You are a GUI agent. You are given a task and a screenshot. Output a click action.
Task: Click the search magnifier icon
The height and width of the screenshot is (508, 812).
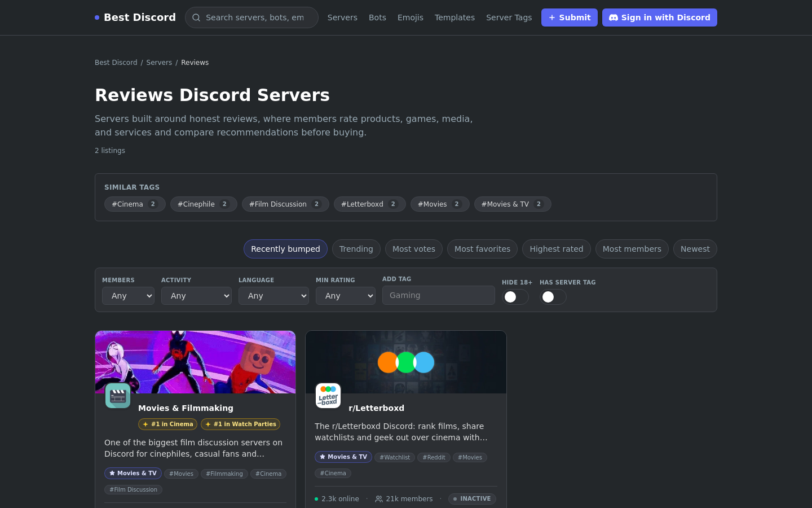pyautogui.click(x=196, y=17)
